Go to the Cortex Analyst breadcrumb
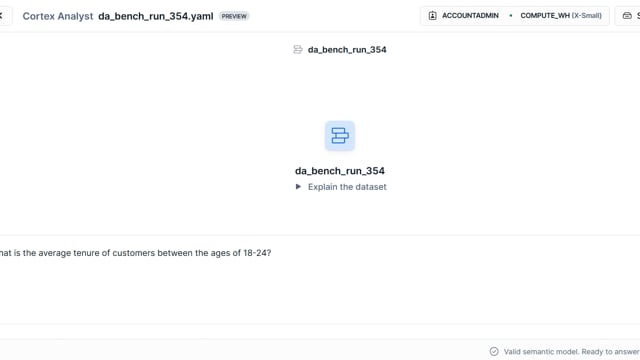This screenshot has width=640, height=360. coord(58,16)
